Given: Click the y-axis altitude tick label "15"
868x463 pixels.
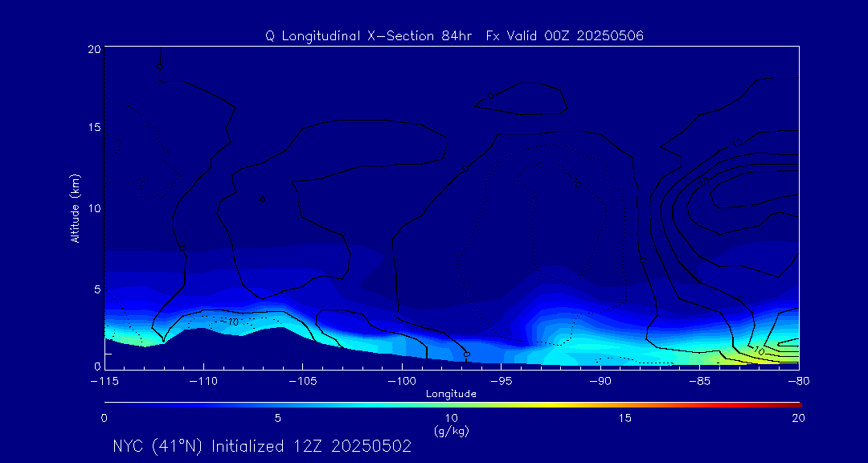Looking at the screenshot, I should pos(93,127).
